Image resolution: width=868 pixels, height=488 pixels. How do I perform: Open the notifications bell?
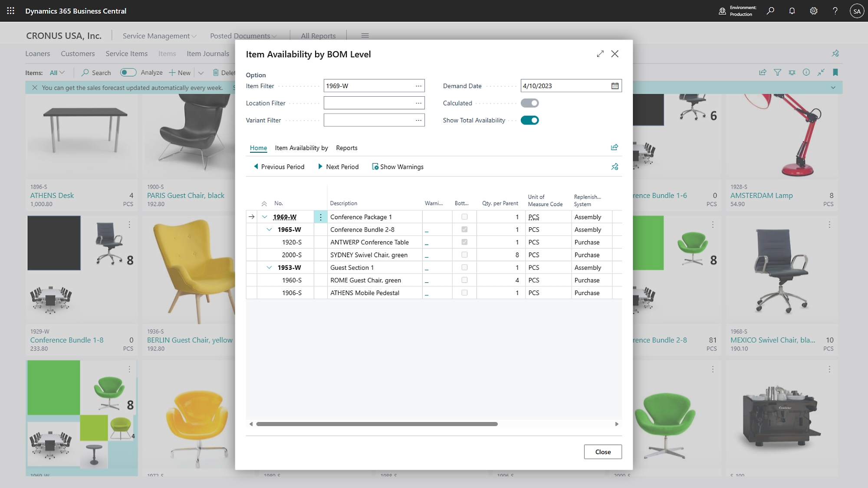792,11
